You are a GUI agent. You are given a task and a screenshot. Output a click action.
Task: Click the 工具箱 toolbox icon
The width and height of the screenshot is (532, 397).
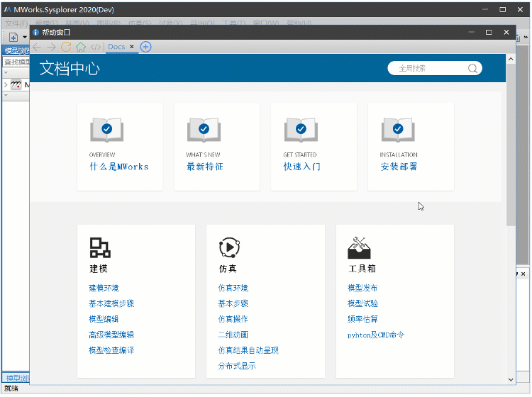pos(360,247)
